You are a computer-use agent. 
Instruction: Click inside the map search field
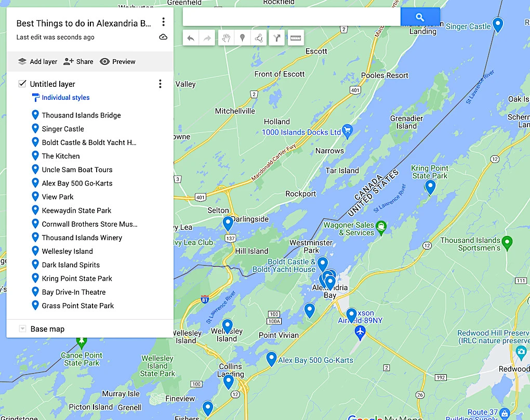tap(291, 17)
